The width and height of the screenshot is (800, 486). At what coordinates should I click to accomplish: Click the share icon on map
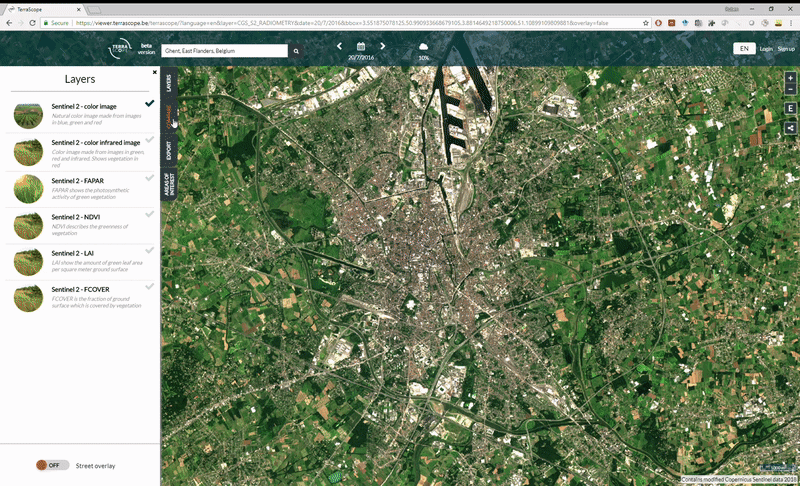[790, 127]
